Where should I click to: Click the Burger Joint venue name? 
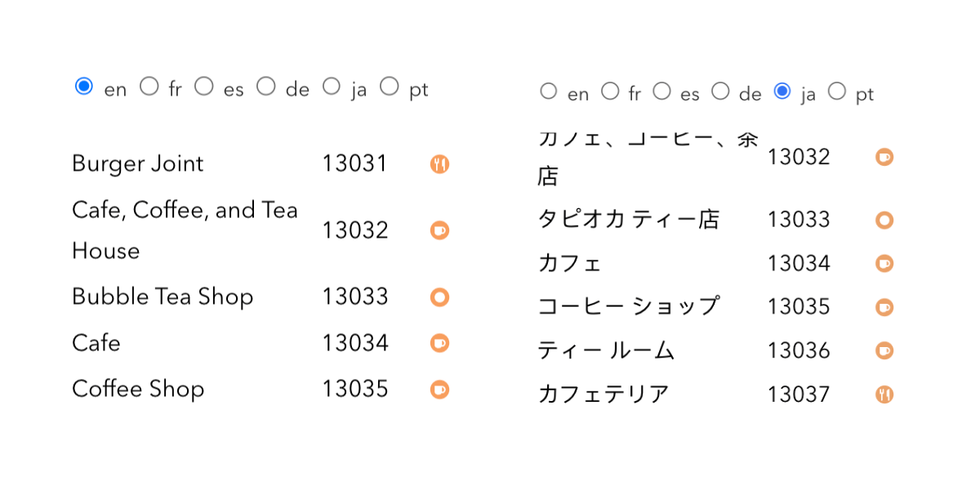137,163
